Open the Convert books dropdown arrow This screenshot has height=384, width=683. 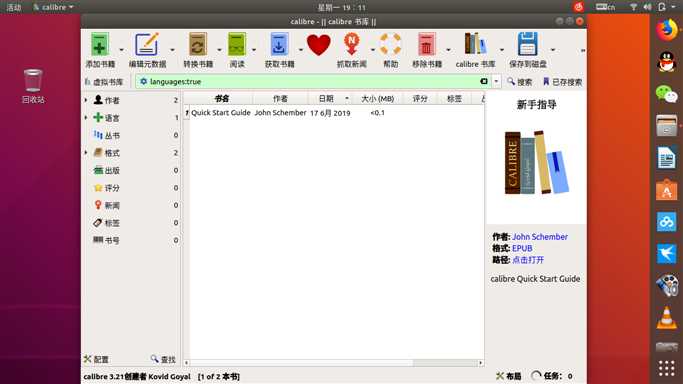[x=219, y=50]
